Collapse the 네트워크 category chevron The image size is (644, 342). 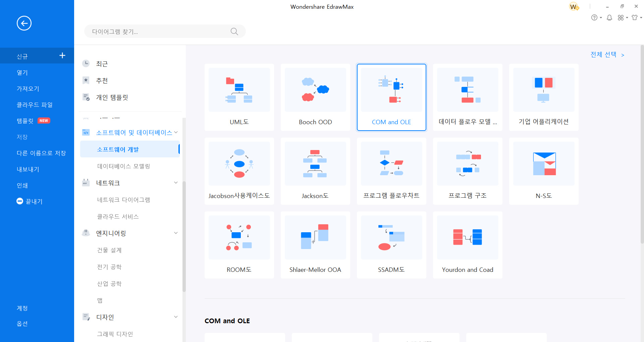176,183
